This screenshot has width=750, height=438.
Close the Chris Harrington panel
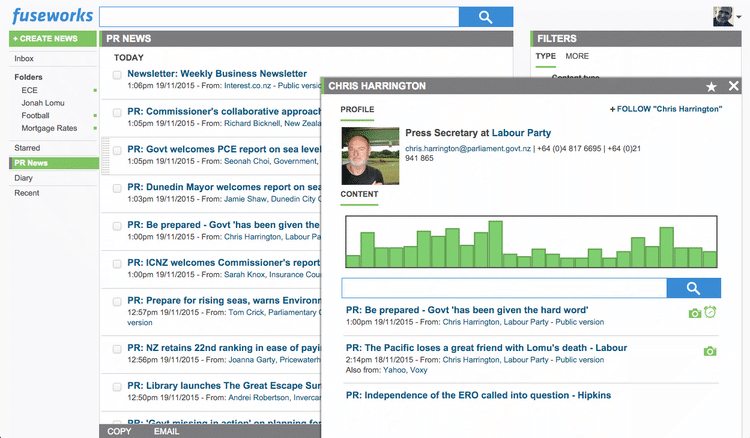click(733, 86)
